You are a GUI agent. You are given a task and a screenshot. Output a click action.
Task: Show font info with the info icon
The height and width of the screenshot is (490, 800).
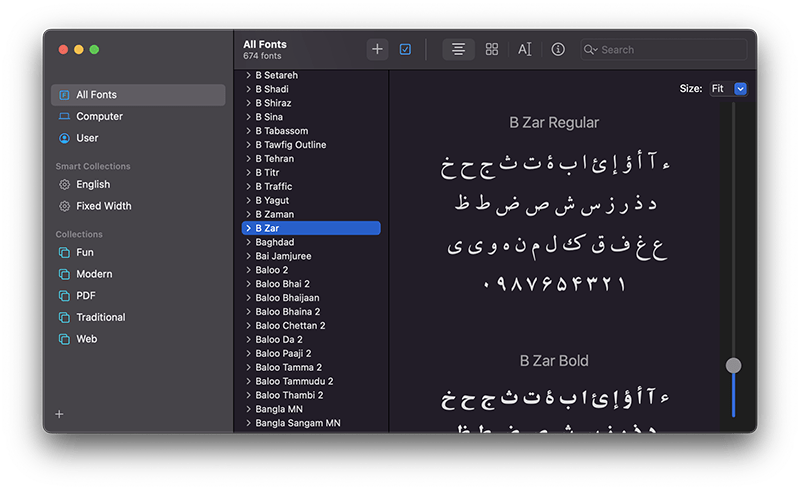pyautogui.click(x=558, y=49)
